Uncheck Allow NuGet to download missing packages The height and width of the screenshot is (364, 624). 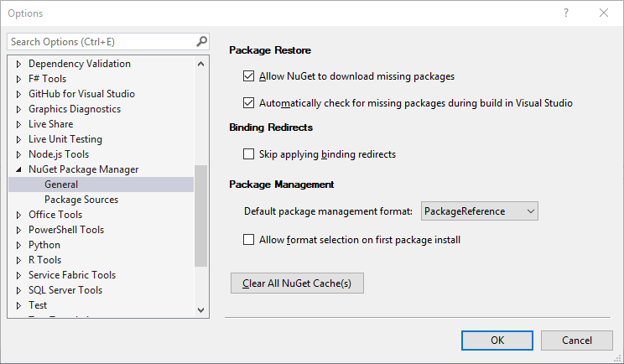249,76
